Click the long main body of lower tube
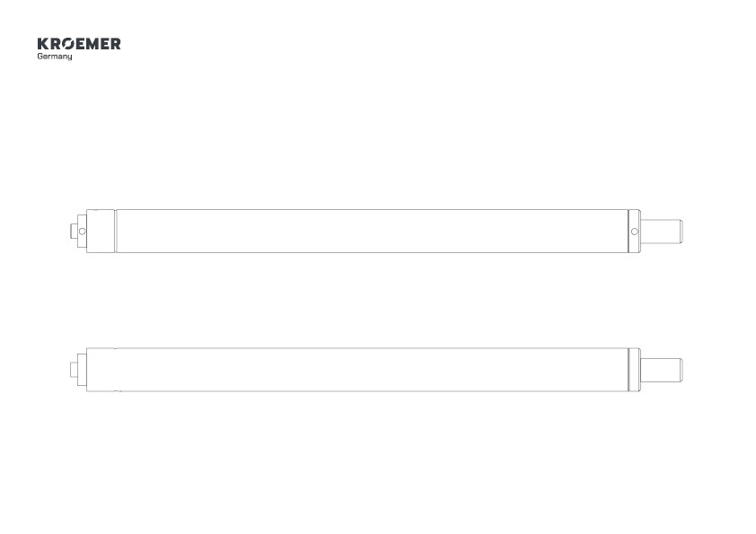 coord(357,370)
